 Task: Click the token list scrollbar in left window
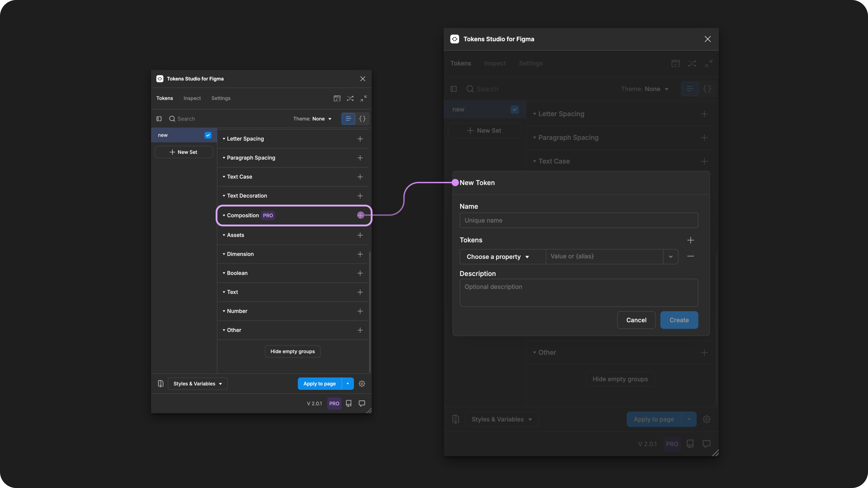click(x=370, y=312)
